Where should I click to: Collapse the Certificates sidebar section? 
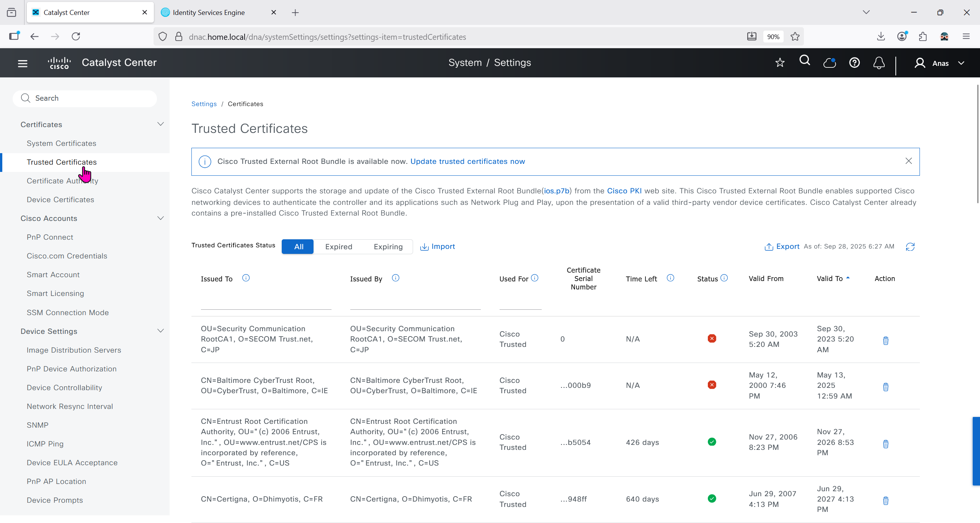pyautogui.click(x=160, y=124)
